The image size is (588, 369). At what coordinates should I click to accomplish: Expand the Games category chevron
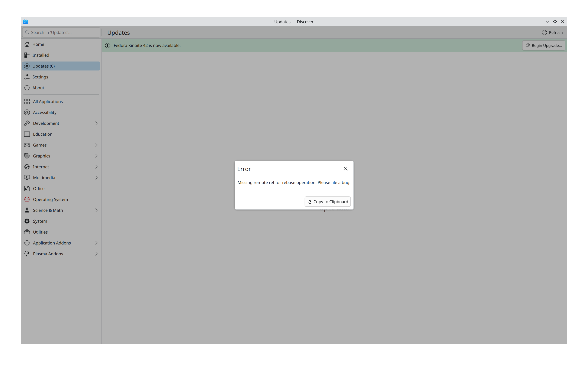coord(96,145)
